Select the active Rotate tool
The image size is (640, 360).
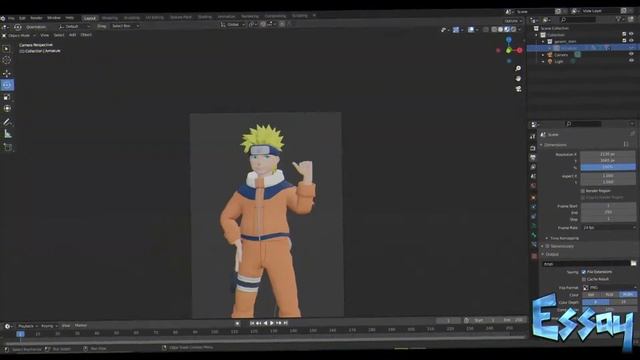(7, 85)
